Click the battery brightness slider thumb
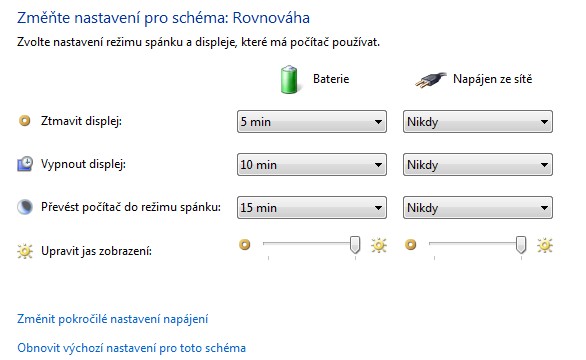The height and width of the screenshot is (360, 586). 355,245
